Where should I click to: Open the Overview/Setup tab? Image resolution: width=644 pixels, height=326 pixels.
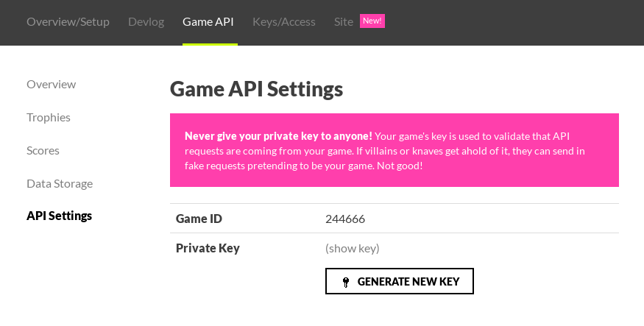click(x=68, y=21)
